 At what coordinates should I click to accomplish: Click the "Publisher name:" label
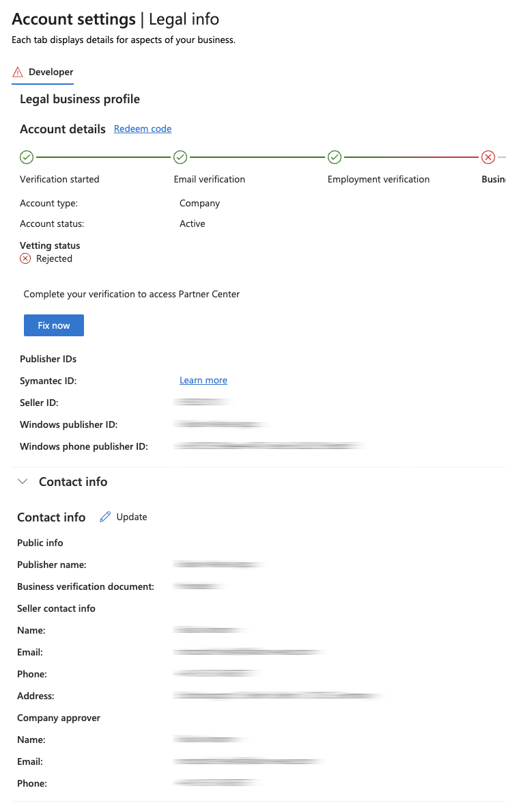pyautogui.click(x=52, y=565)
